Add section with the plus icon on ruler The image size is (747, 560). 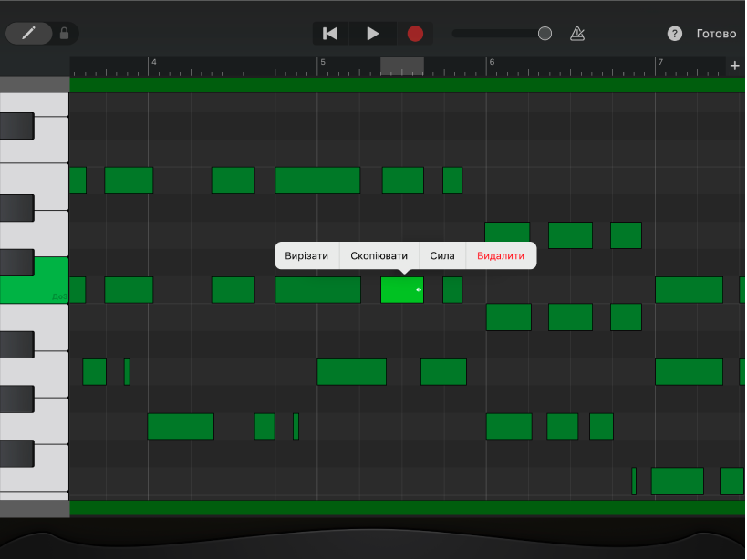coord(734,66)
